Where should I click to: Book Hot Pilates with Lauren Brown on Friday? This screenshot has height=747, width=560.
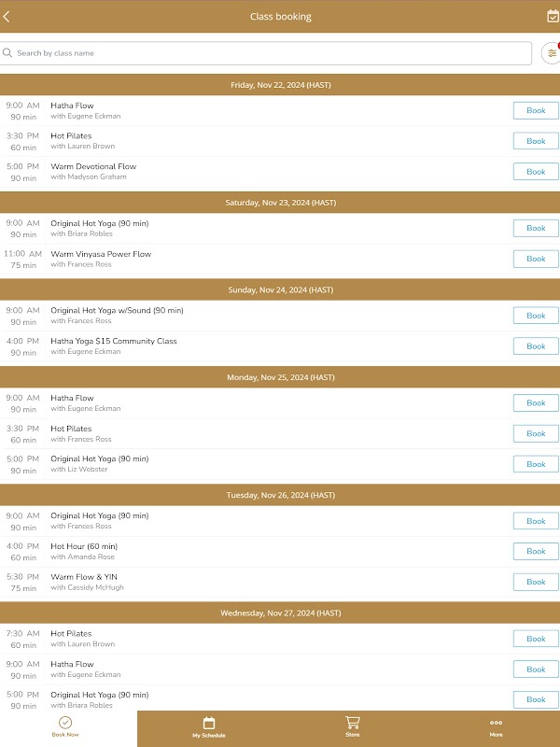click(536, 141)
